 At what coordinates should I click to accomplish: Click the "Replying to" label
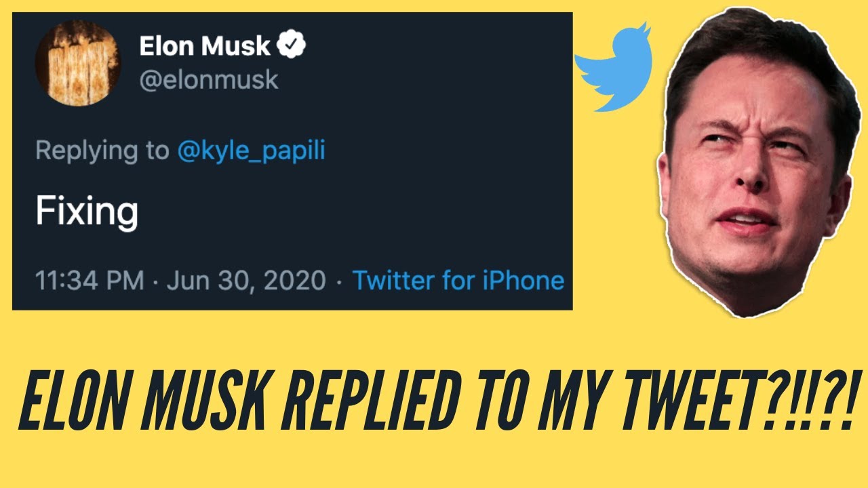(102, 150)
